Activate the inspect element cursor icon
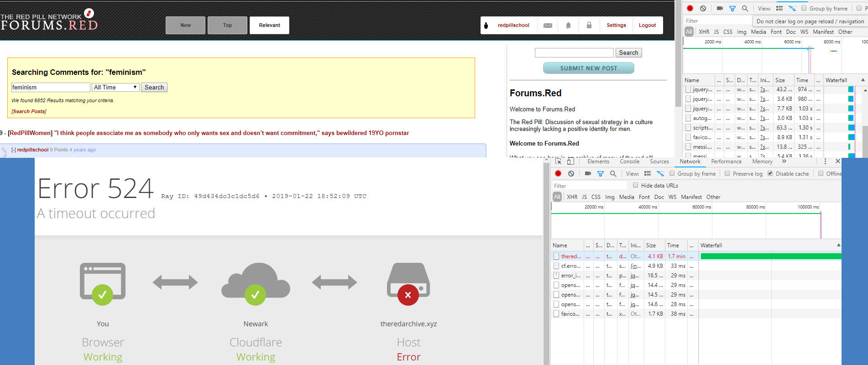 click(x=558, y=162)
